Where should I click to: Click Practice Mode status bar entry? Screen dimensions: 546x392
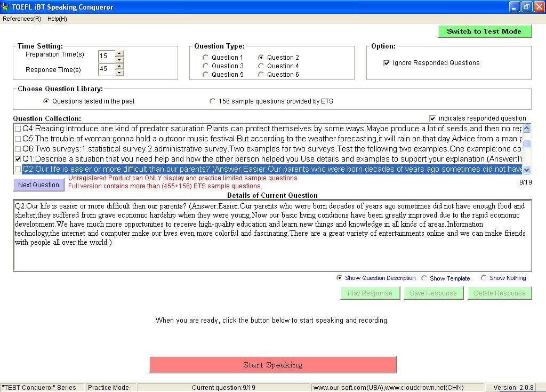pos(110,388)
